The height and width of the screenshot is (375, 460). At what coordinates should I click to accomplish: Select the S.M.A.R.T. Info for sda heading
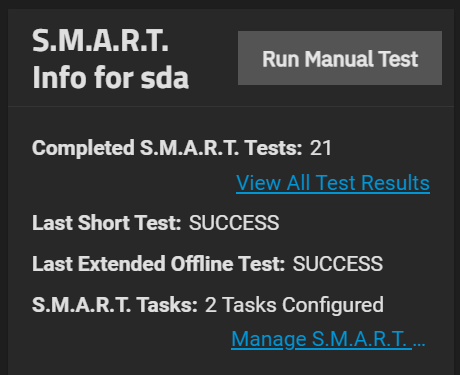[x=110, y=59]
